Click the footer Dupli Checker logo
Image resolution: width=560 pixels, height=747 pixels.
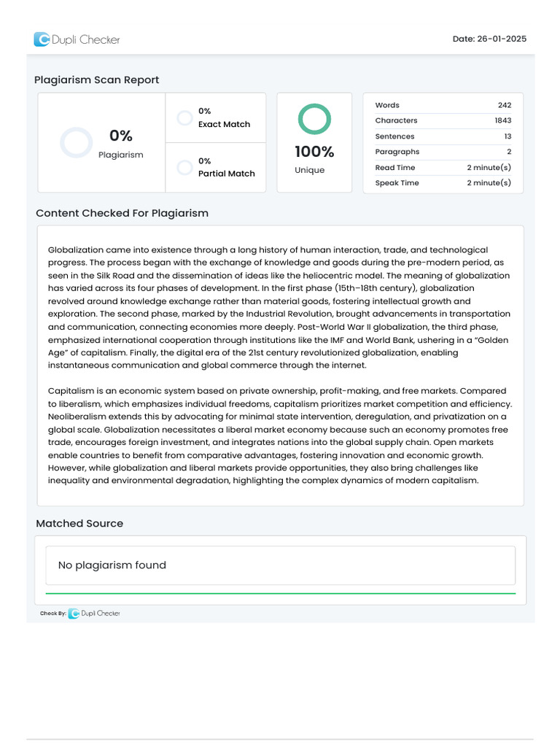(94, 614)
